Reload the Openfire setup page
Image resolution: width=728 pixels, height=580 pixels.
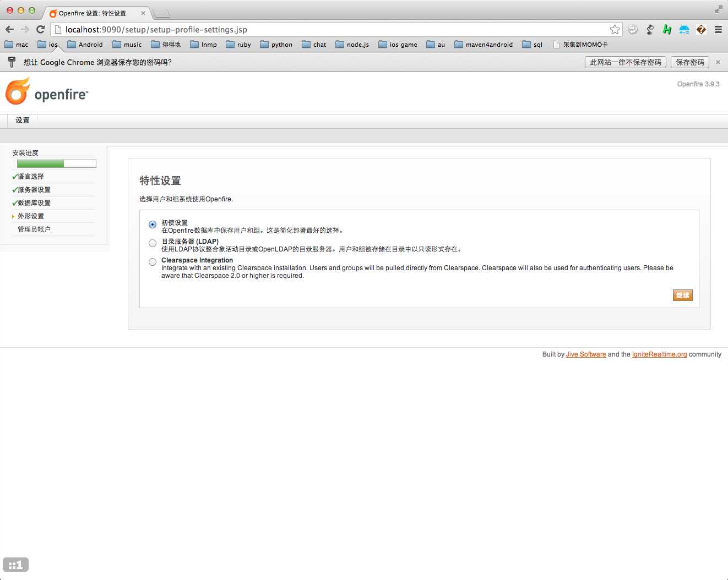pos(40,30)
